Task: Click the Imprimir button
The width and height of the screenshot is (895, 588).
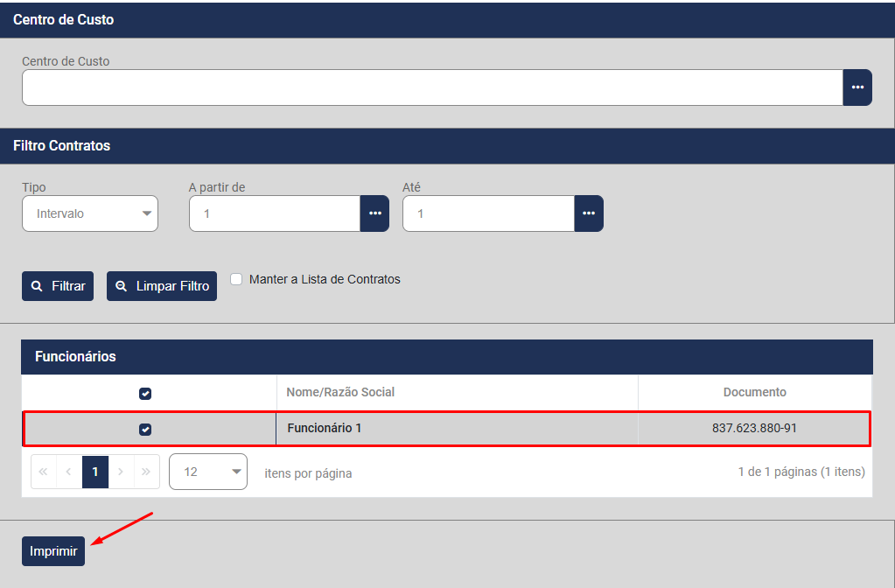Action: (x=53, y=551)
